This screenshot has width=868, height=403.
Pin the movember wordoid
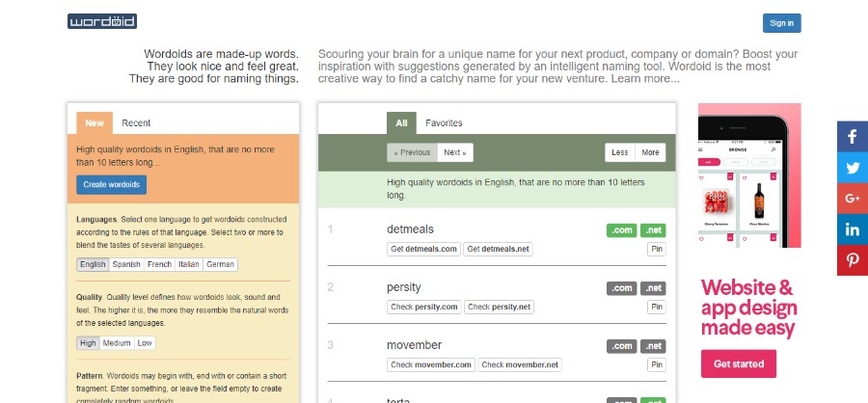657,364
